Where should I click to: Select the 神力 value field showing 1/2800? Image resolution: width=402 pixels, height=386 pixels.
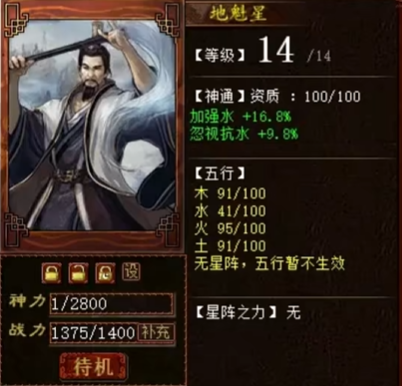[112, 304]
